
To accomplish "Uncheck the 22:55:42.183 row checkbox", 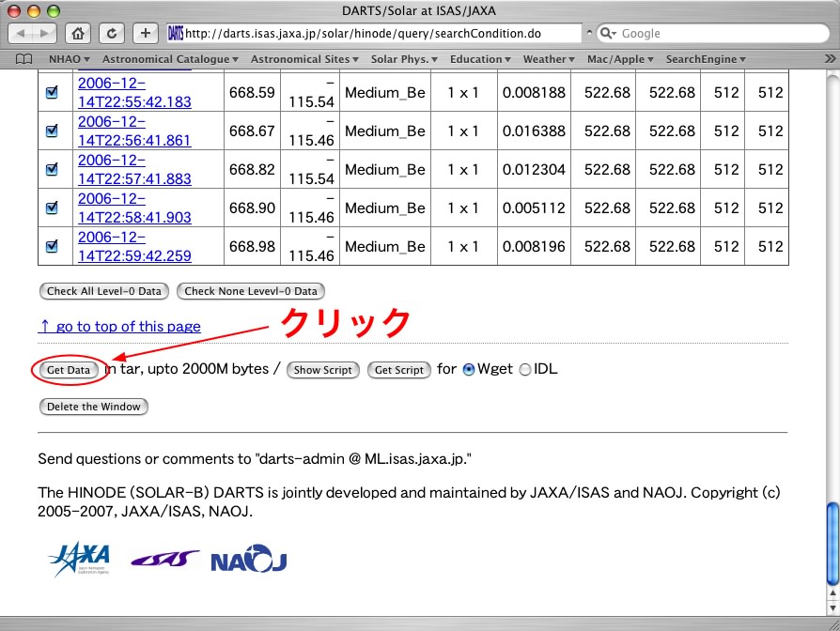I will click(53, 93).
